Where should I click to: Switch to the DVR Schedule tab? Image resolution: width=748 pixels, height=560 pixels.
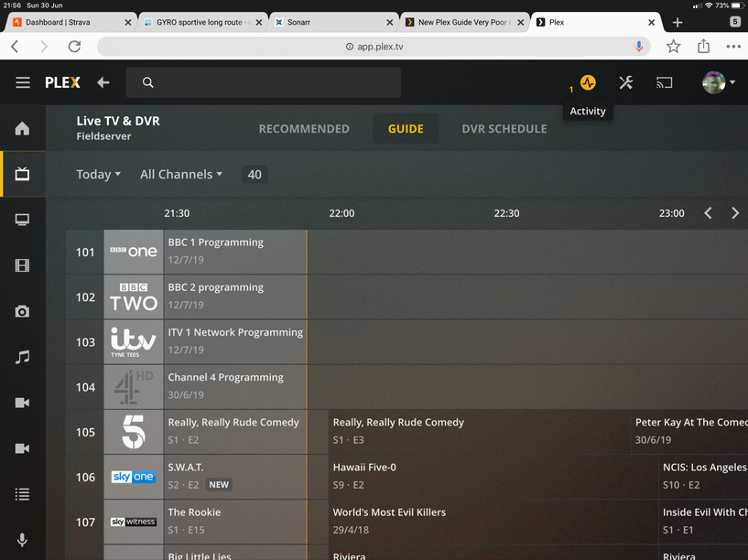click(x=504, y=129)
